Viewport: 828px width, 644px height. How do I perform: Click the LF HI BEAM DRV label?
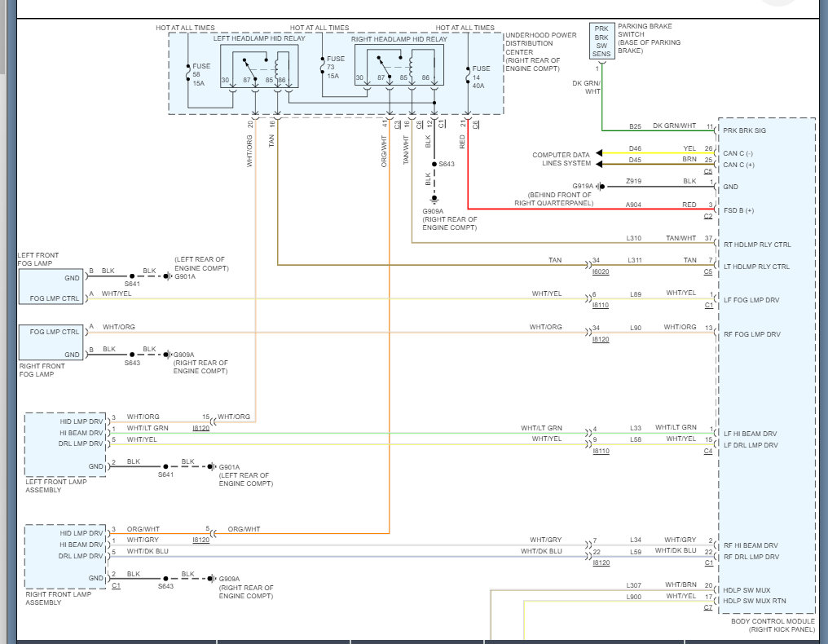[x=750, y=434]
